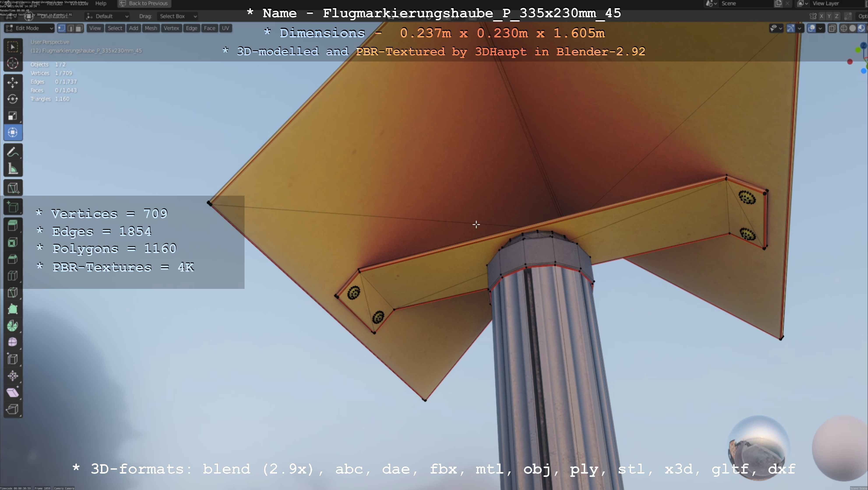Enable edge select mode
The image size is (868, 490).
[70, 28]
